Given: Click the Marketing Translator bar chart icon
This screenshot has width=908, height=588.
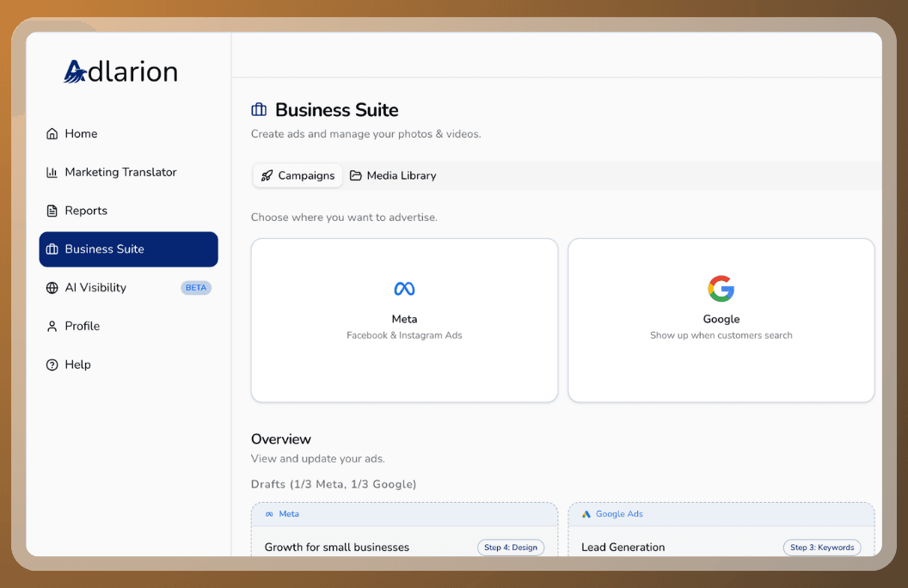Looking at the screenshot, I should point(52,173).
